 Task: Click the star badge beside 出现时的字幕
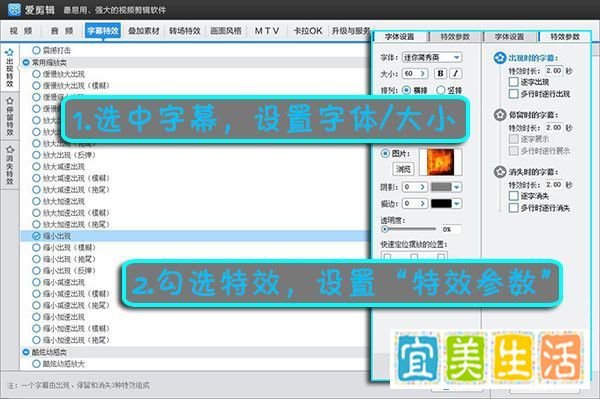click(x=500, y=58)
